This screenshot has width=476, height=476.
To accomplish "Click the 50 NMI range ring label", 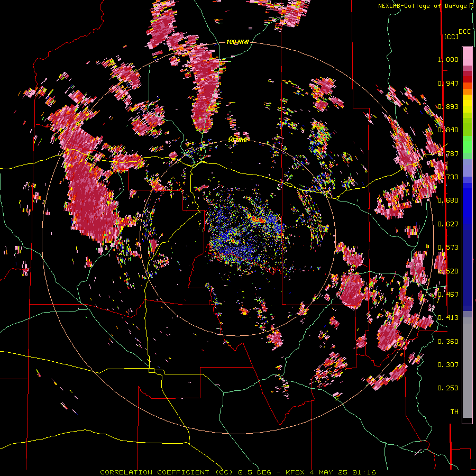I will pos(238,140).
